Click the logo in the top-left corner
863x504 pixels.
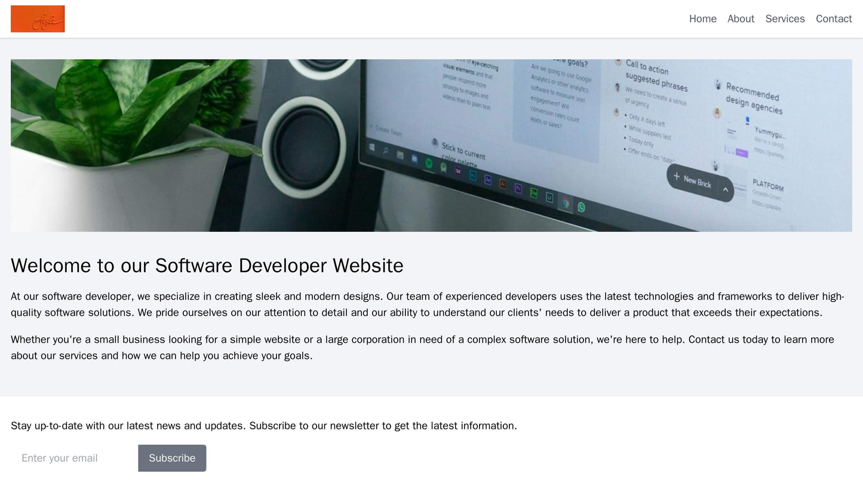tap(37, 19)
